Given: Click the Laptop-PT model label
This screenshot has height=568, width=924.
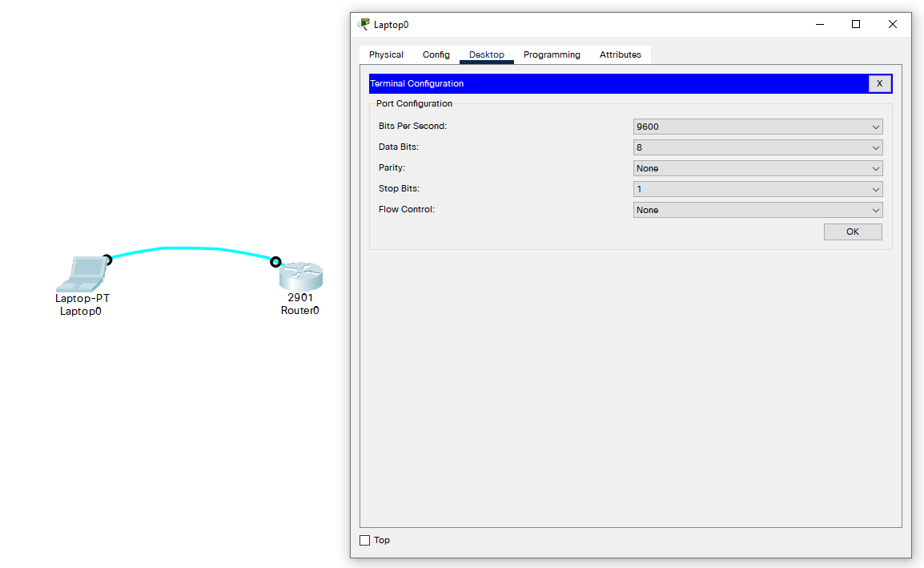Looking at the screenshot, I should (82, 299).
